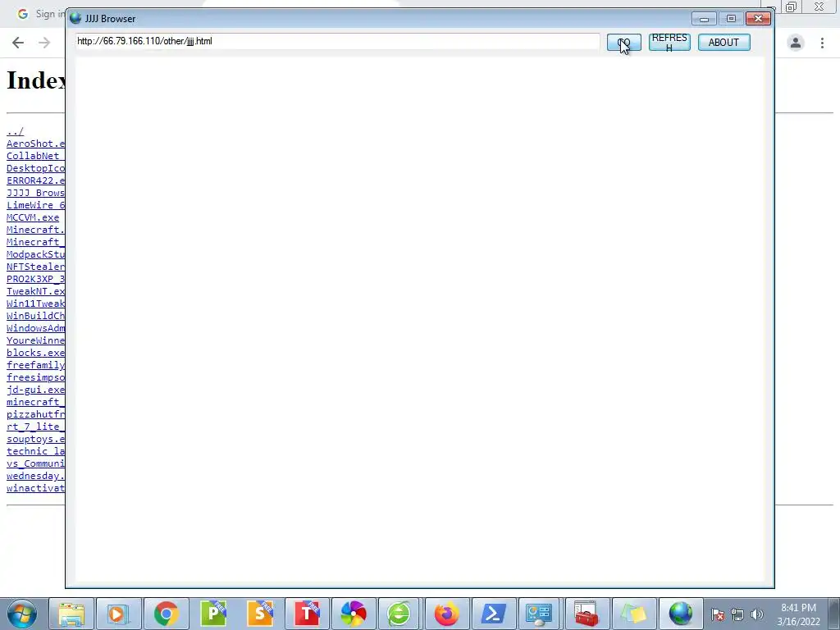Open the Sticky Notes taskbar icon
The image size is (840, 630).
click(x=633, y=614)
